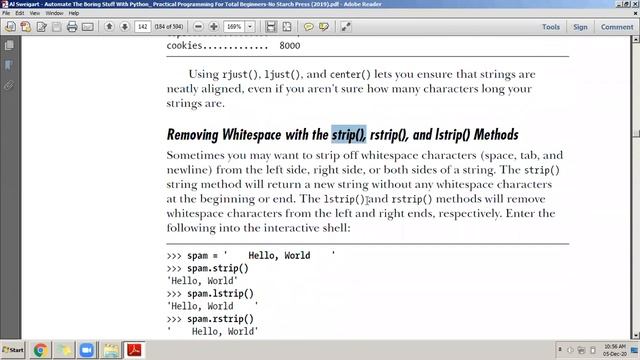Print the document with printer icon
Viewport: 640px width, 360px height.
(x=72, y=27)
